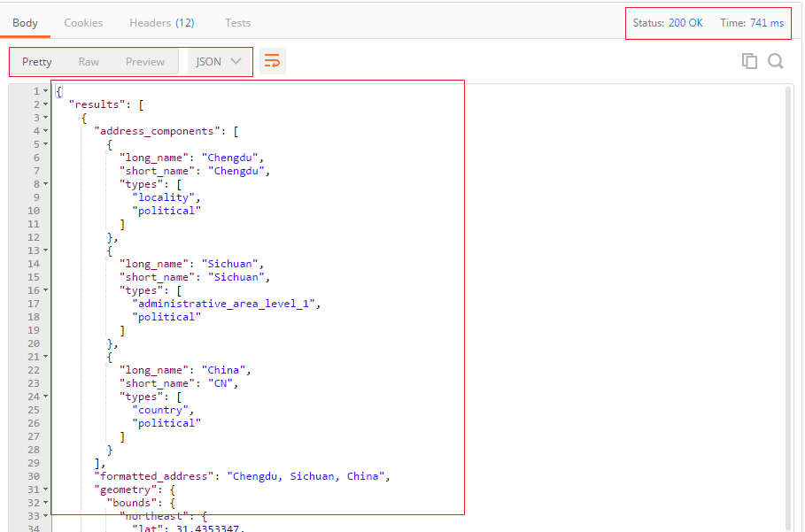Click the "bounds" key on line 32
This screenshot has height=532, width=805.
(x=131, y=503)
